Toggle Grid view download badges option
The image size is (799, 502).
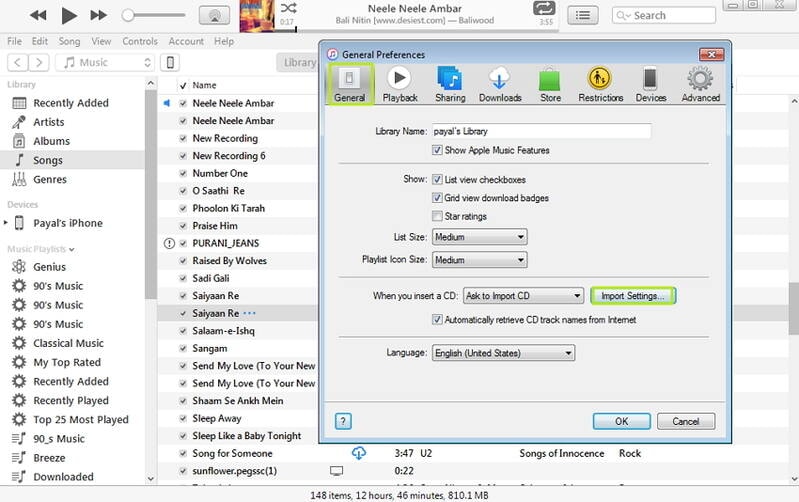coord(437,198)
